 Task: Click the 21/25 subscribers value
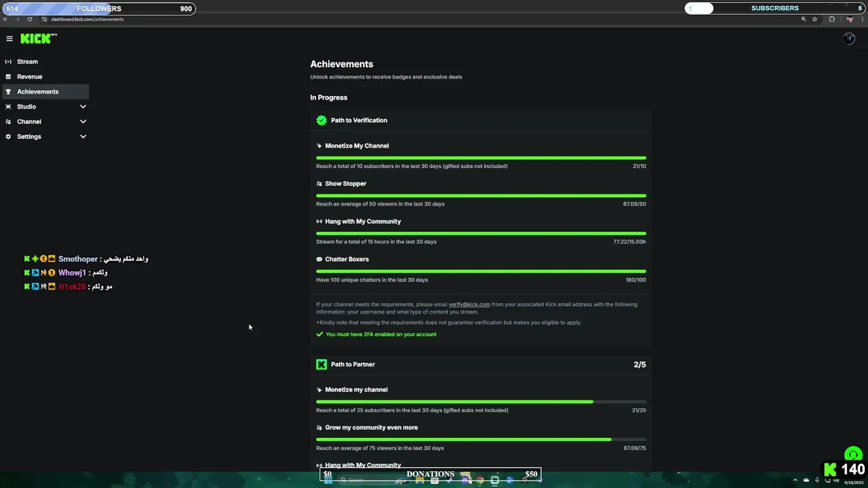pos(639,410)
